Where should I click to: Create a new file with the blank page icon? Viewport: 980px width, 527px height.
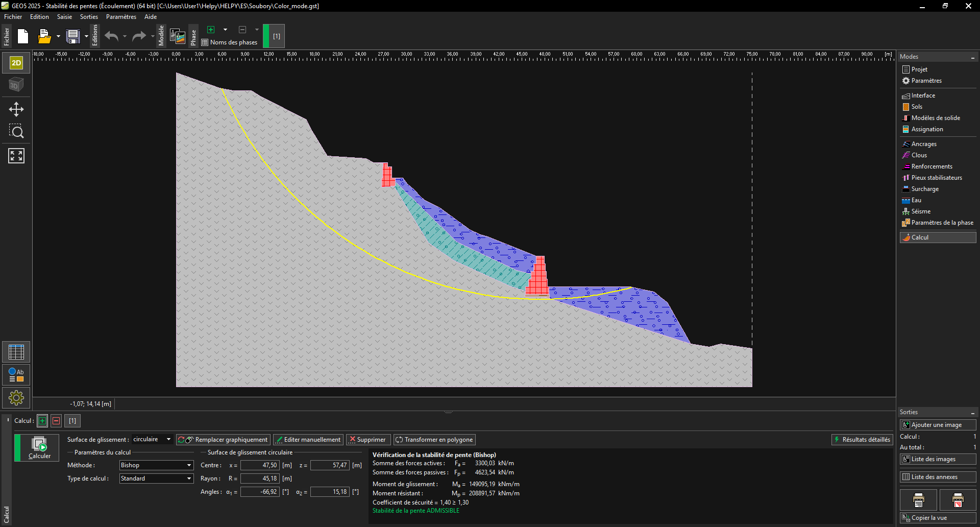pos(23,36)
